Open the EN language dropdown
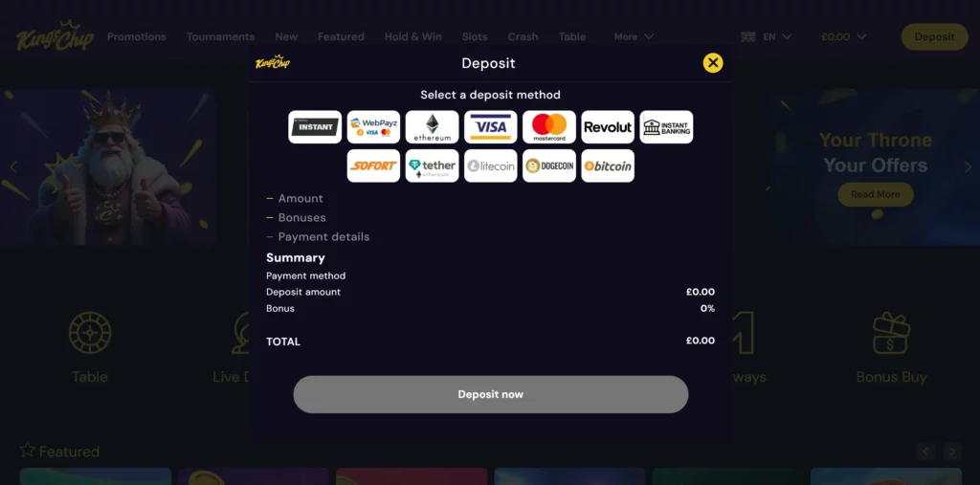 coord(767,37)
